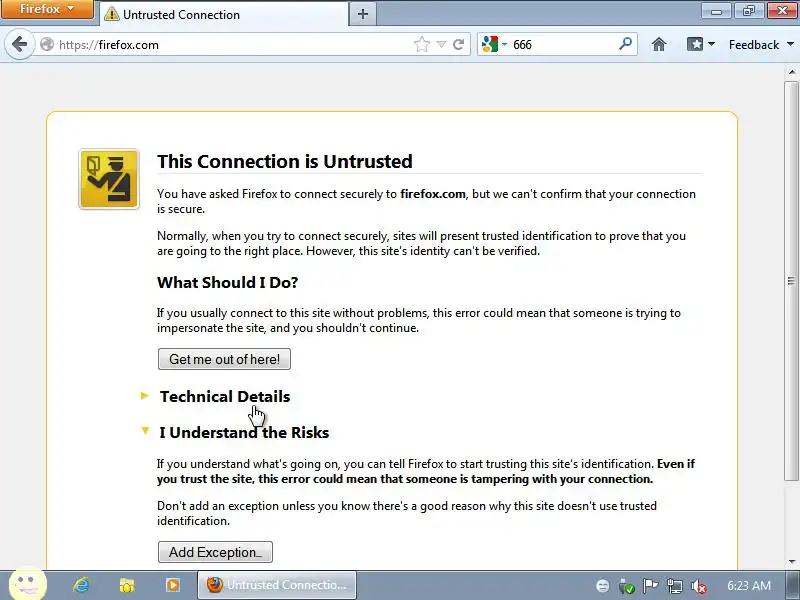
Task: Open Google search engine selector
Action: [494, 44]
